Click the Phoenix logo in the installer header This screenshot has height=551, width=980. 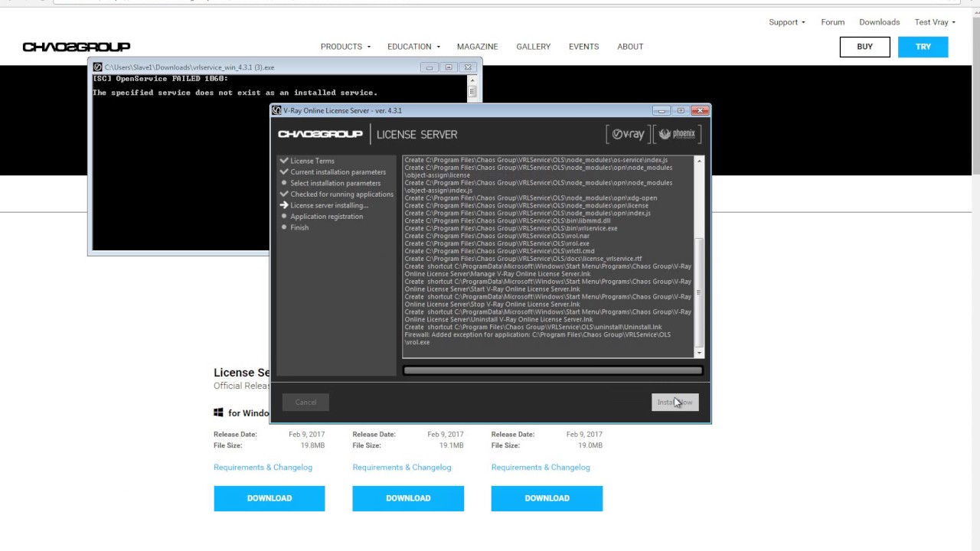pyautogui.click(x=677, y=134)
